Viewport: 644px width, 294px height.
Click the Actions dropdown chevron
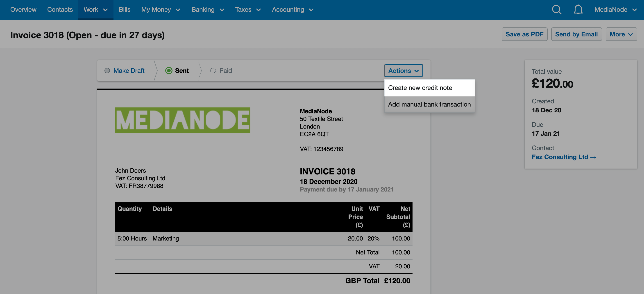tap(417, 71)
